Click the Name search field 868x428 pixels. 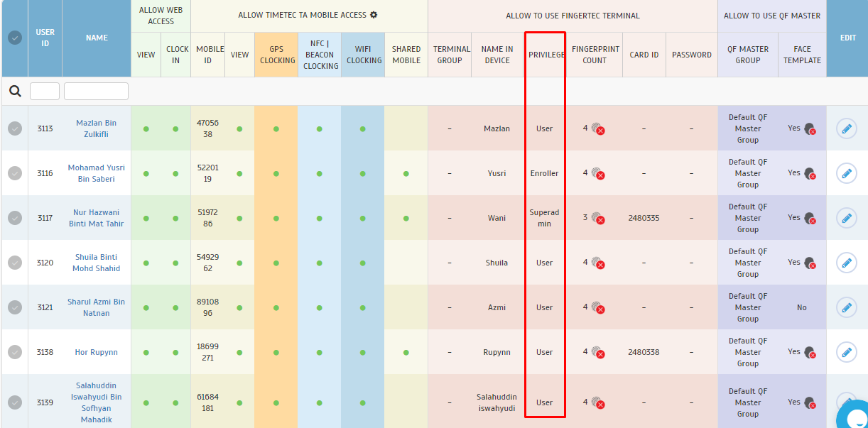pyautogui.click(x=96, y=91)
